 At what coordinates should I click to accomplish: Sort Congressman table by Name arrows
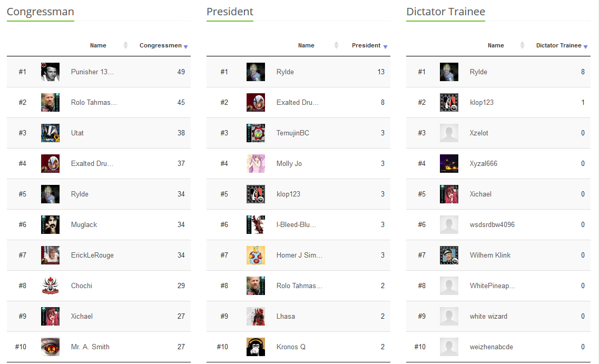125,45
